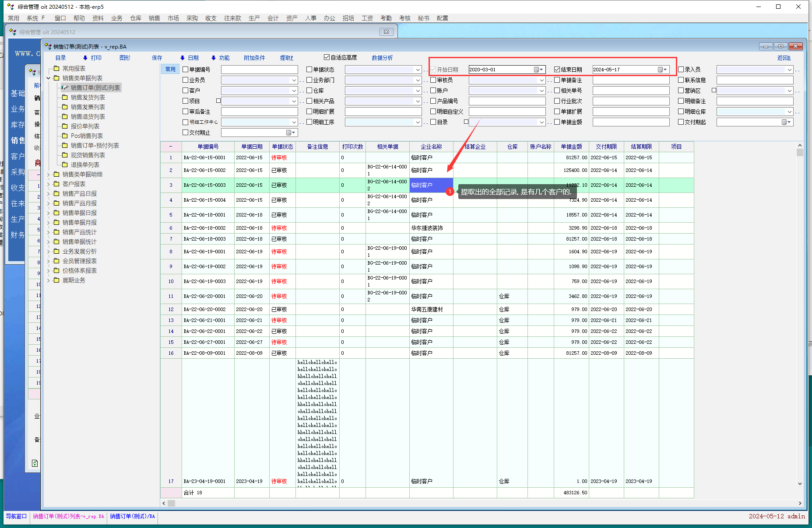Open the 开始日期 calendar picker
This screenshot has width=812, height=528.
538,70
